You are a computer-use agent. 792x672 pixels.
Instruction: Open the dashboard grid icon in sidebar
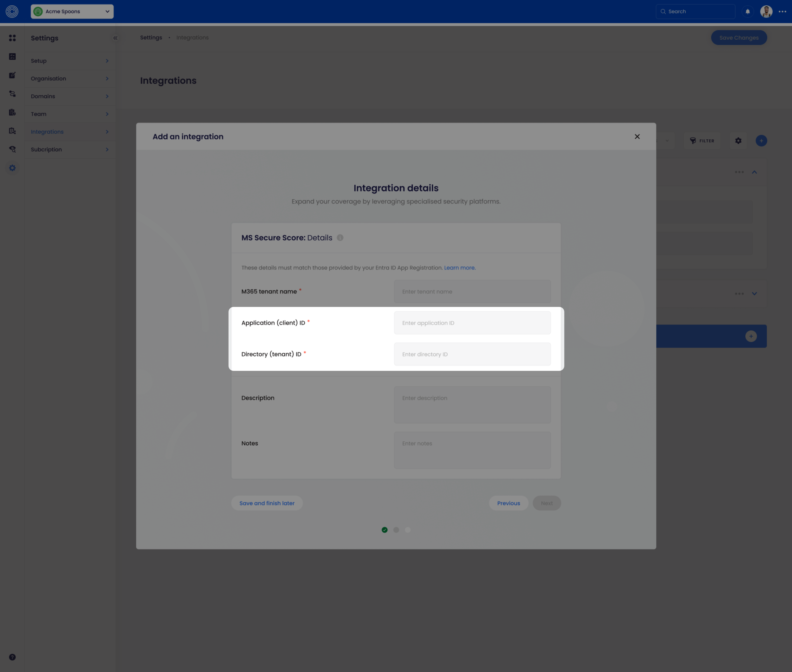pos(13,38)
